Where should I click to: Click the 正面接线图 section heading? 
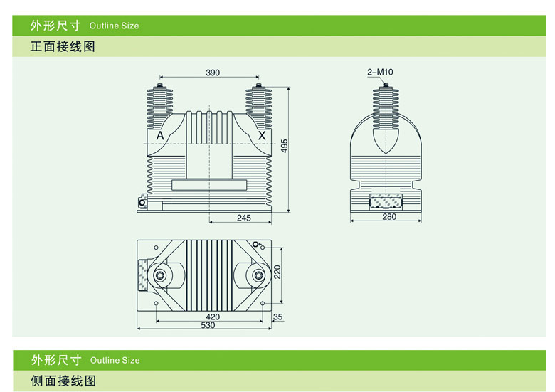63,47
